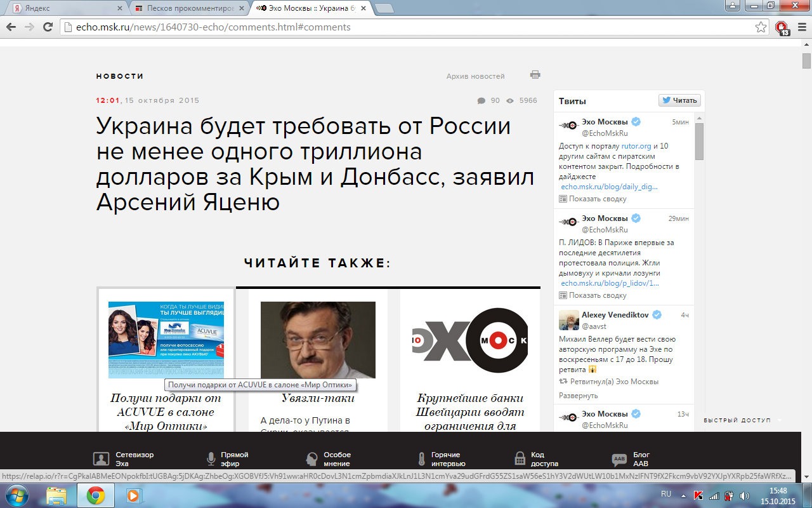Open the echo.msk.ru/blog/p_lidov link
Image resolution: width=812 pixels, height=508 pixels.
(610, 283)
